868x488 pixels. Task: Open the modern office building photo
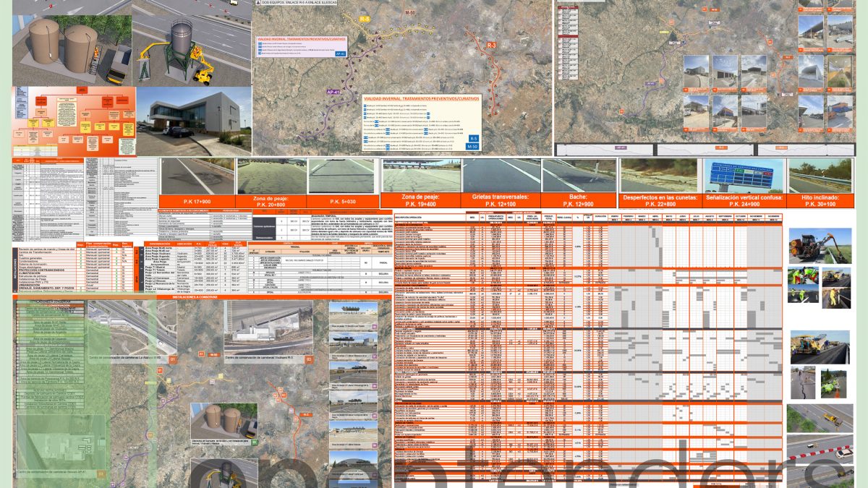194,121
